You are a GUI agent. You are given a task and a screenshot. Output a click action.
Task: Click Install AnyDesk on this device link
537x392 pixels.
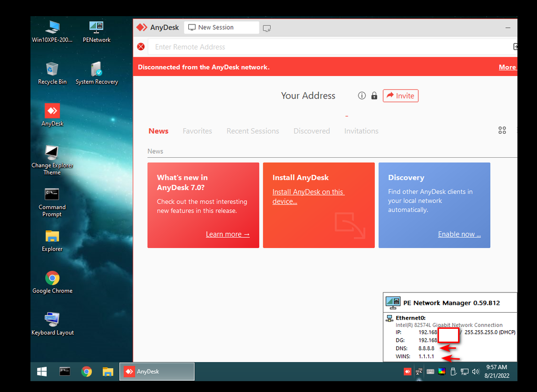pos(308,196)
